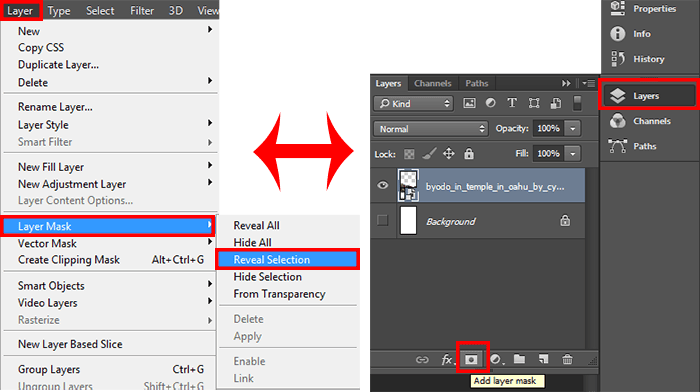Image resolution: width=700 pixels, height=392 pixels.
Task: Open the Fill slider dropdown arrow
Action: point(573,154)
